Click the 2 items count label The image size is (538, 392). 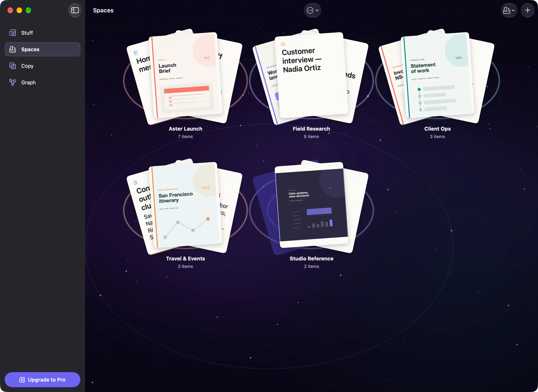coord(311,267)
